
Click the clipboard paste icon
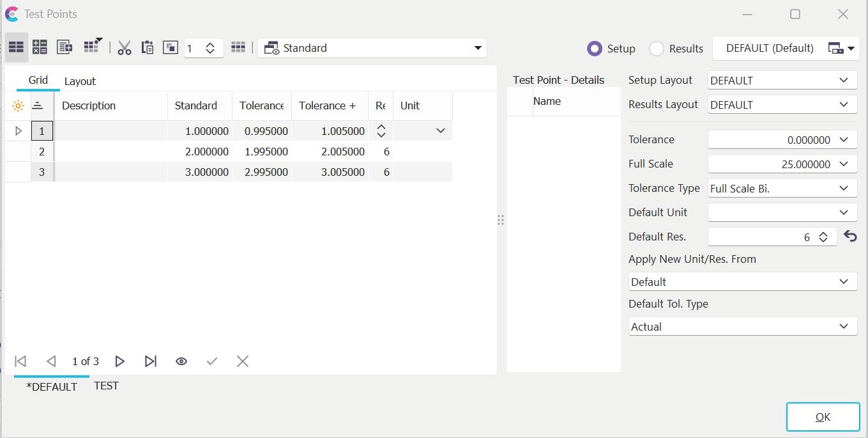[148, 48]
